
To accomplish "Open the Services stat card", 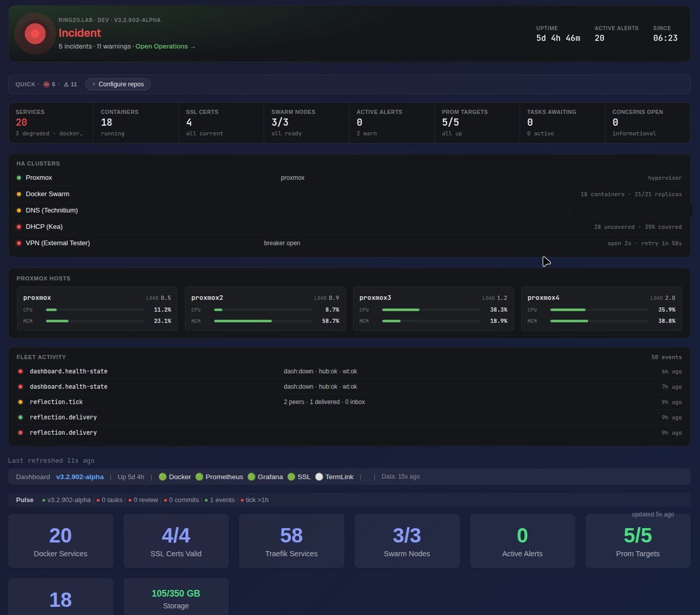I will [51, 123].
